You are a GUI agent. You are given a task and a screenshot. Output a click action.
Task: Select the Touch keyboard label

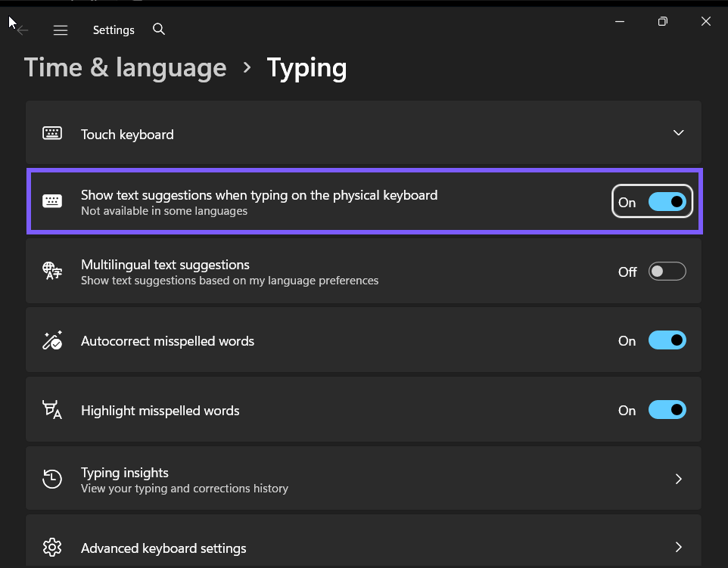coord(127,135)
